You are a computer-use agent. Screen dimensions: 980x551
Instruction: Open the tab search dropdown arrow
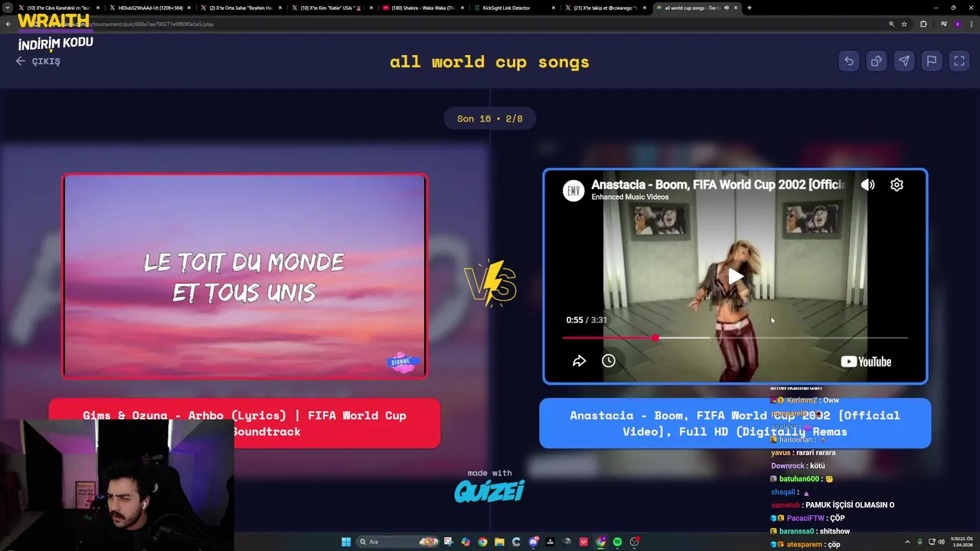[x=8, y=8]
